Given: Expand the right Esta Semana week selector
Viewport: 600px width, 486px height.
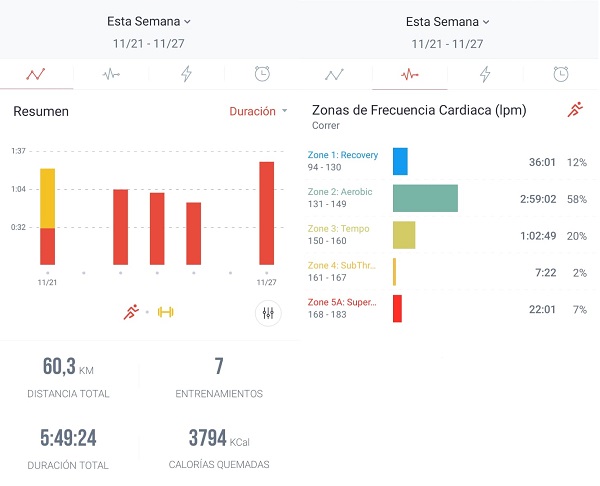Looking at the screenshot, I should tap(448, 21).
